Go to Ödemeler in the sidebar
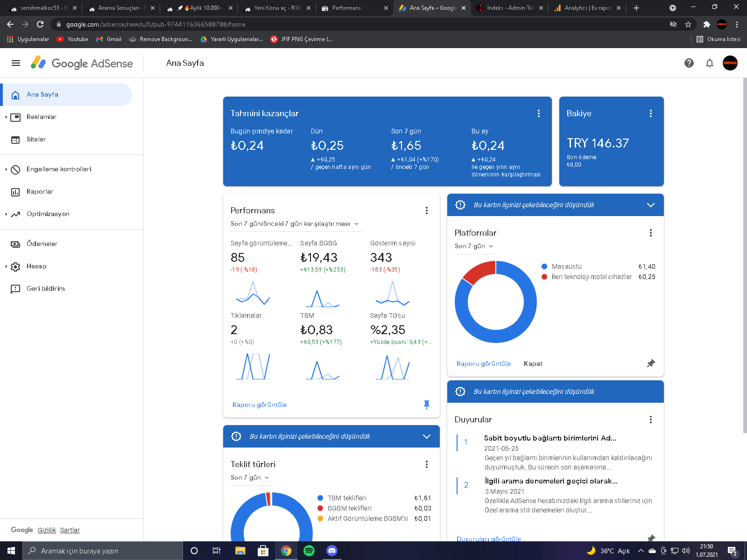 [x=42, y=244]
